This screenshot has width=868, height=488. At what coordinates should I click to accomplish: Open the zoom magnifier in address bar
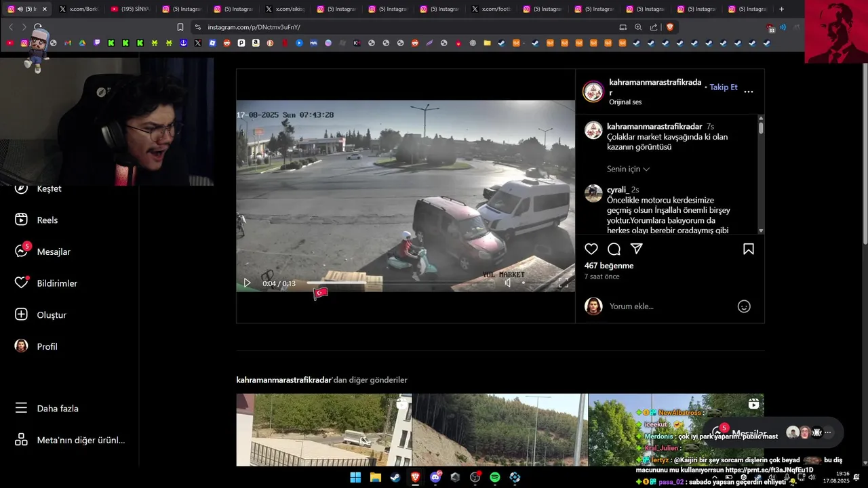(x=638, y=27)
